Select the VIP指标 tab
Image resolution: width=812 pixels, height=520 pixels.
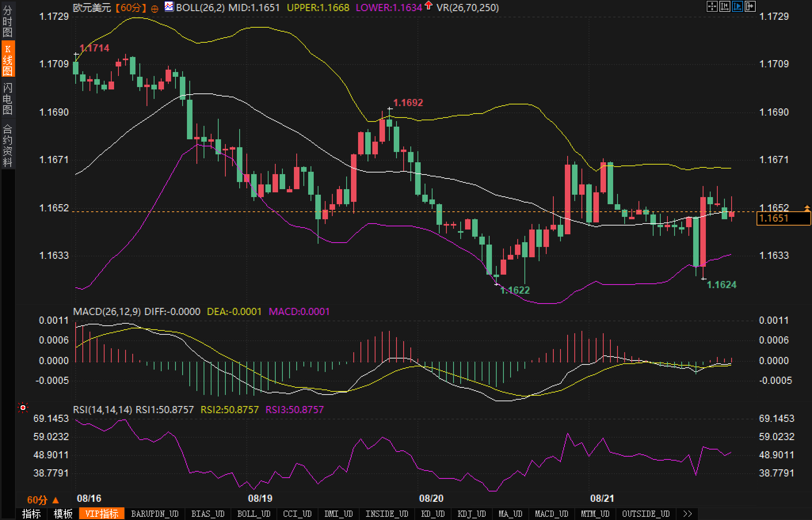(102, 514)
